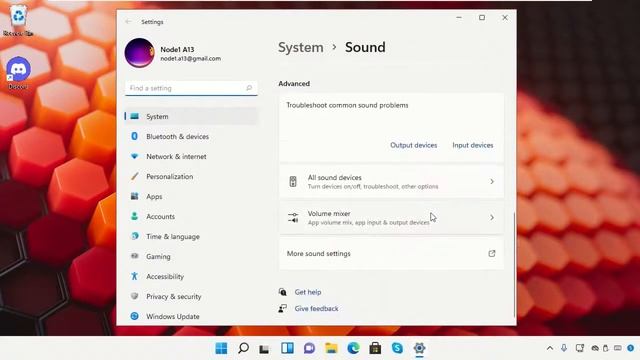
Task: Click the Accessibility figure icon
Action: 134,276
